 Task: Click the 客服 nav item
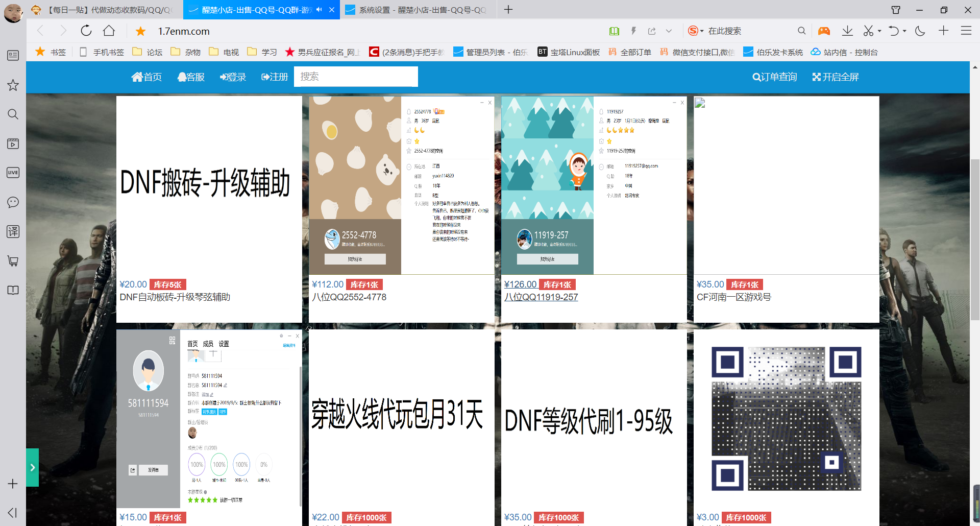[191, 77]
